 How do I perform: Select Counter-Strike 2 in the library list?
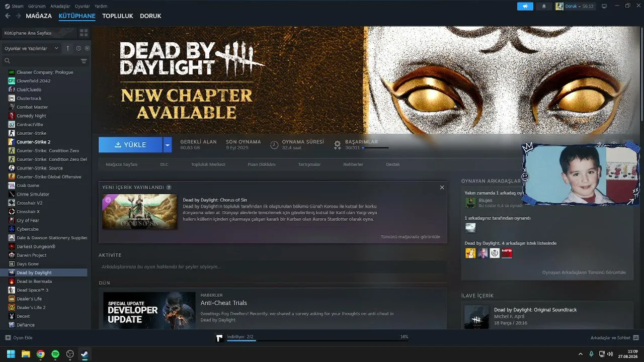(33, 142)
